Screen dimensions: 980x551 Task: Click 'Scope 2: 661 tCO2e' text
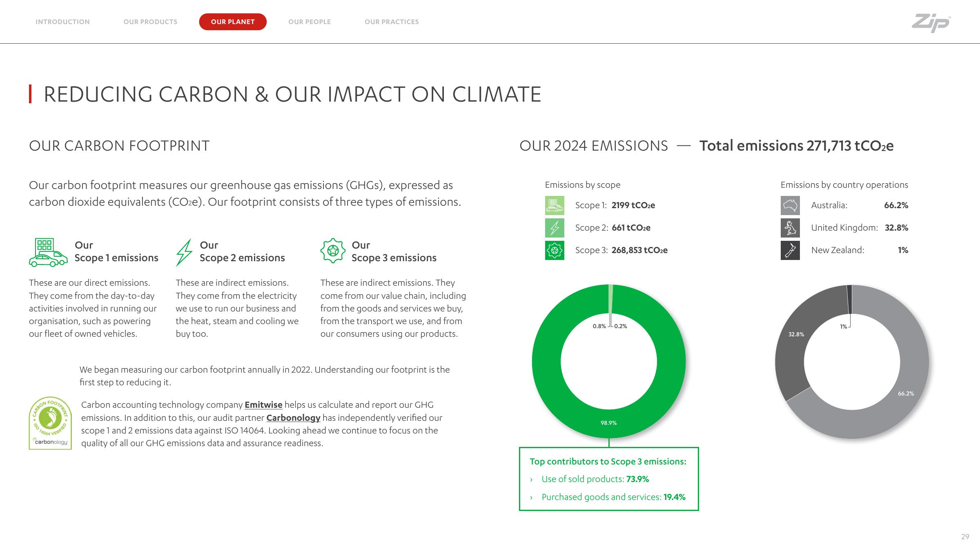[x=612, y=228]
